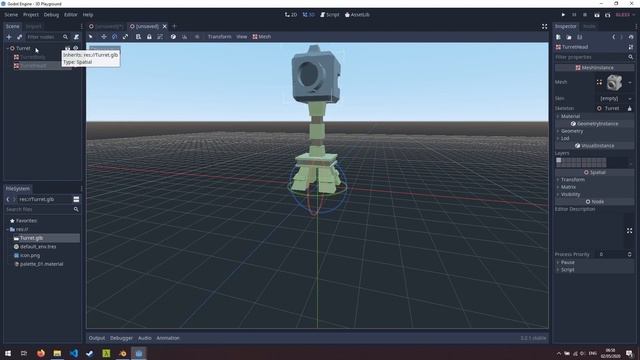
Task: Toggle Use Local Space
Action: tap(173, 37)
